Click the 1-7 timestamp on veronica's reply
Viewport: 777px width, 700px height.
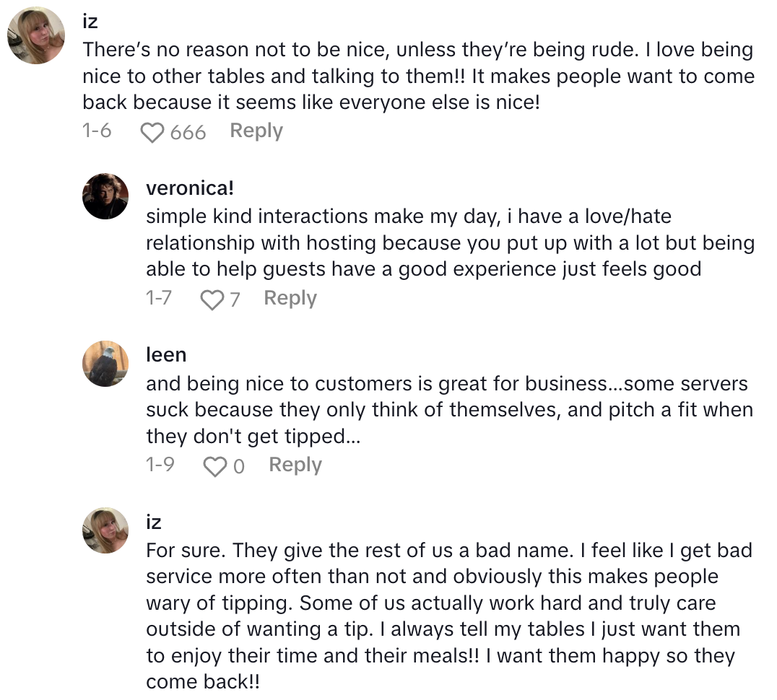[x=159, y=298]
